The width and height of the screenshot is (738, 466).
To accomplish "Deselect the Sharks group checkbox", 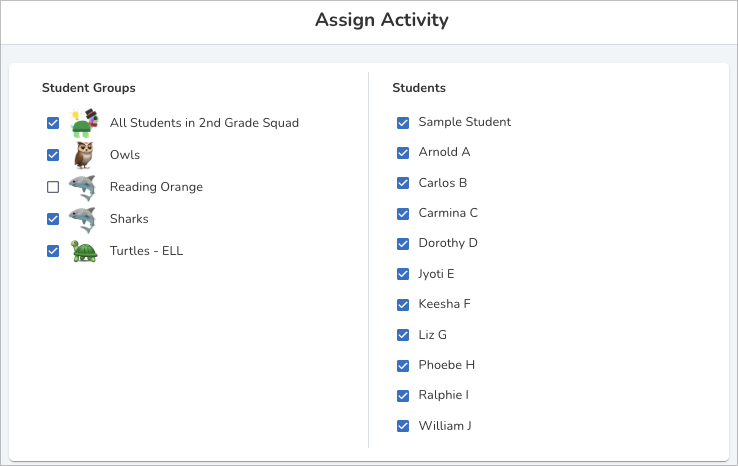I will pos(53,219).
